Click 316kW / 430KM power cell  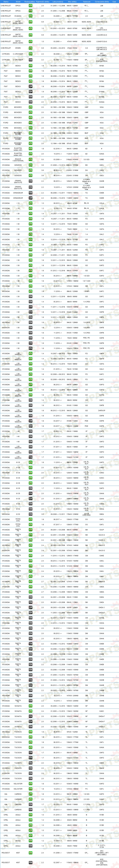click(72, 160)
